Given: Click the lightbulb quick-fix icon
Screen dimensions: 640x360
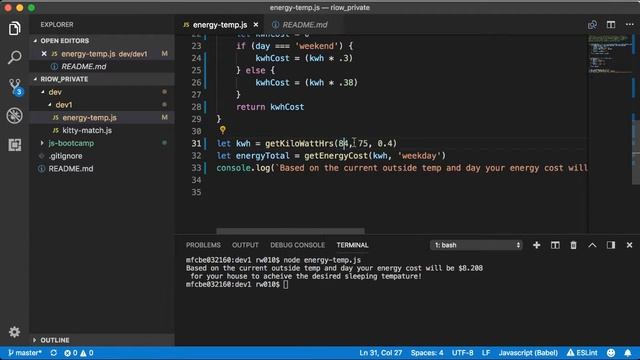Looking at the screenshot, I should click(x=222, y=130).
